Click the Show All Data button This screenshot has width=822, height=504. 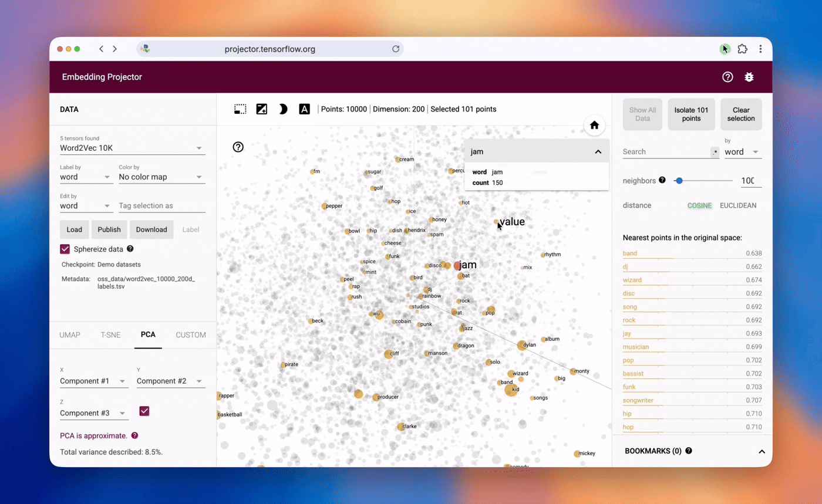[642, 114]
